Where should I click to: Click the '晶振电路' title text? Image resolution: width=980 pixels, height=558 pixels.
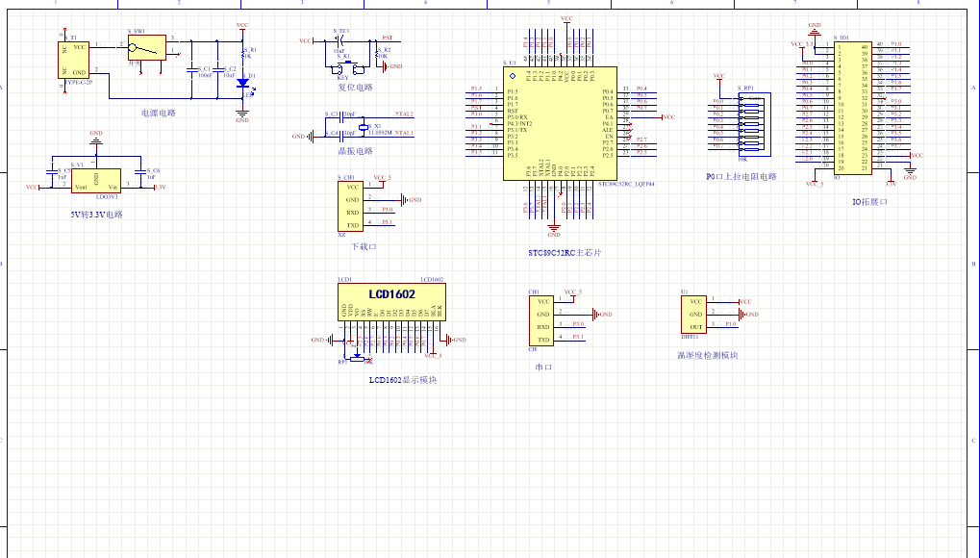[x=356, y=151]
